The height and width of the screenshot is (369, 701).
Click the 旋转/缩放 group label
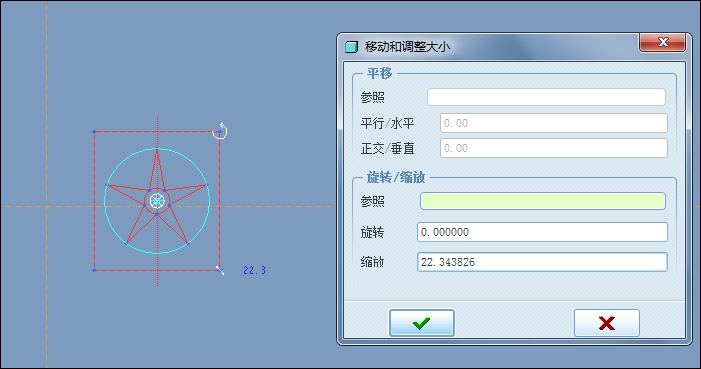click(396, 178)
